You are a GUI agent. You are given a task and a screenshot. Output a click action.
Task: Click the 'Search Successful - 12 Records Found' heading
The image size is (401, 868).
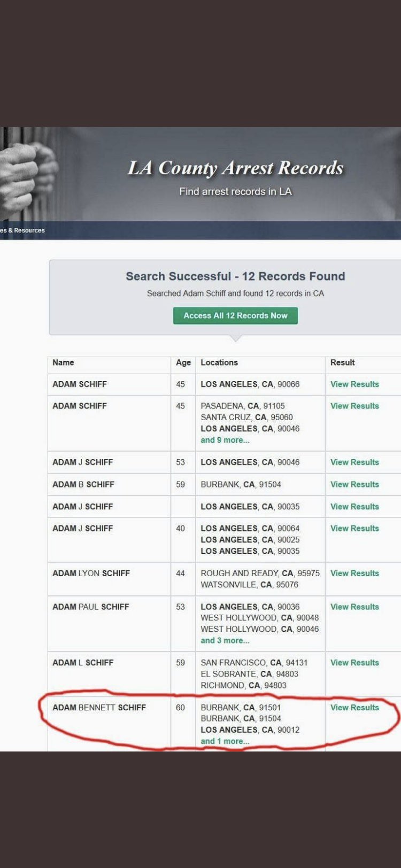(x=235, y=276)
